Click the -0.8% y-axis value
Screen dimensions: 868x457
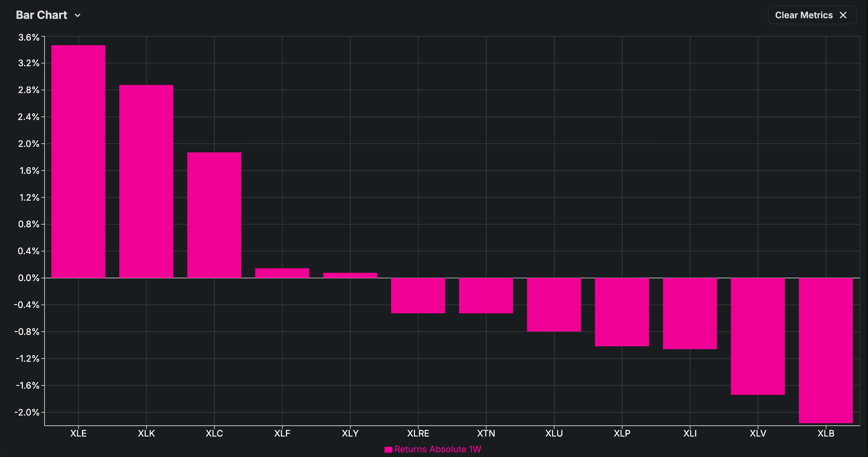pos(27,332)
